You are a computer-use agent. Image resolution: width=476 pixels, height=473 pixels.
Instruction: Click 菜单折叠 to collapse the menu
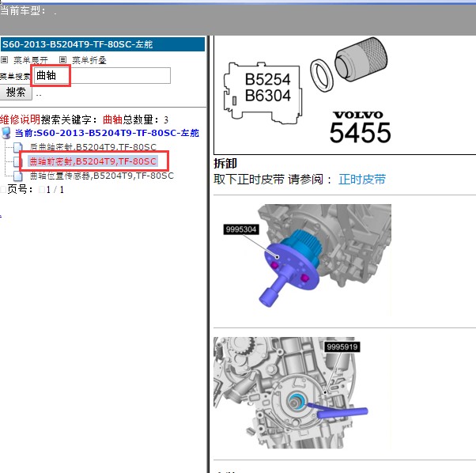(89, 60)
